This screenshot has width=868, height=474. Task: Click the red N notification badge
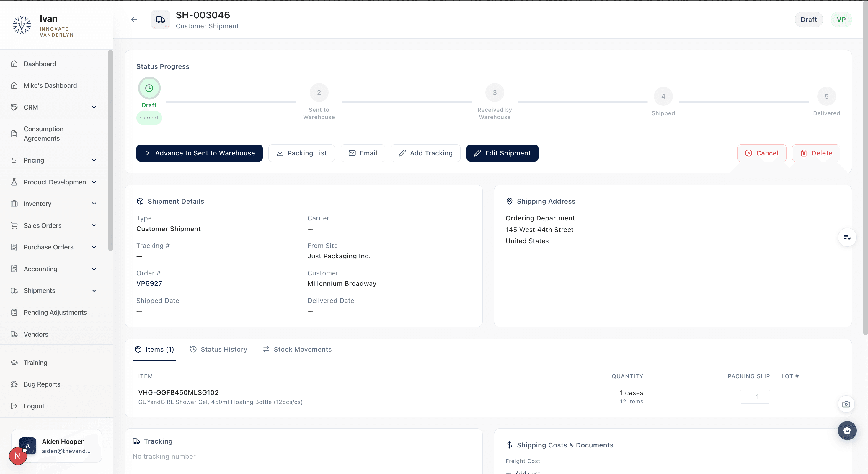18,456
